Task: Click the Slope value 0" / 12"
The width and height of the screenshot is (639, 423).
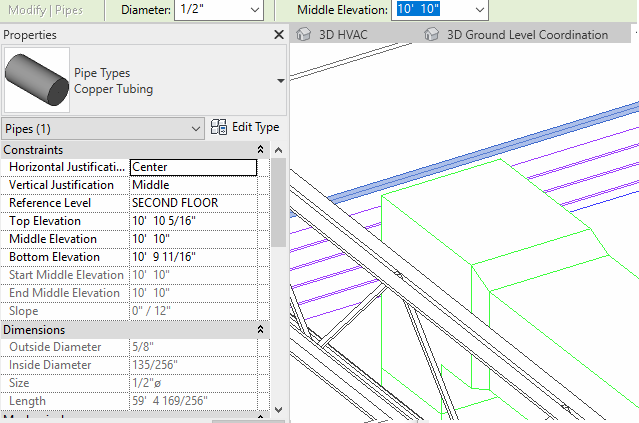Action: [x=193, y=311]
